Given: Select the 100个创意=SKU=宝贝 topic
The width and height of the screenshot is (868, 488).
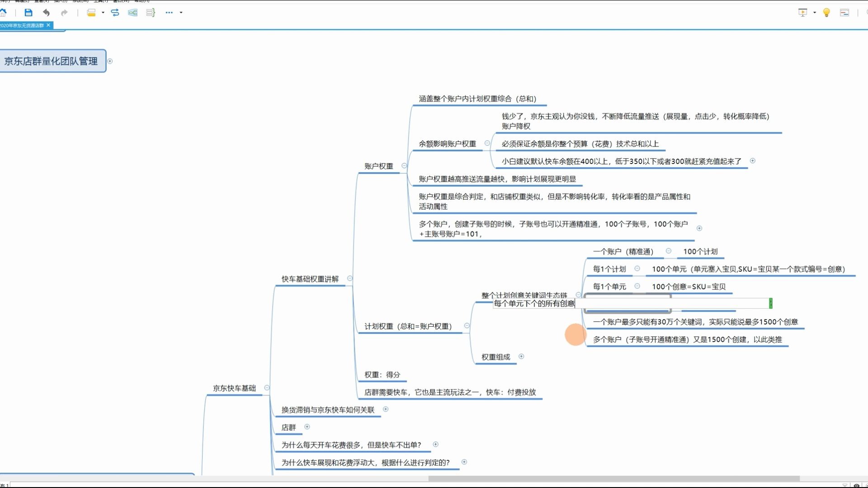Looking at the screenshot, I should 689,287.
